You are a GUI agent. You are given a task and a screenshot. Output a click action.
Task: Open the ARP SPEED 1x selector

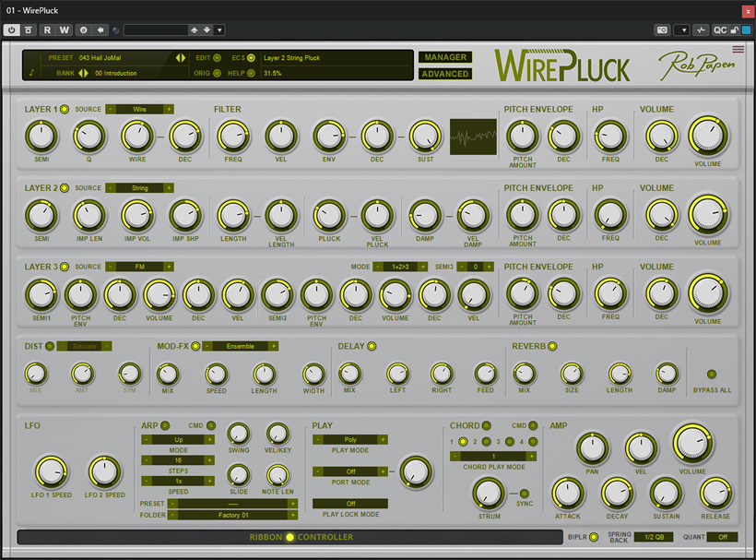coord(178,482)
